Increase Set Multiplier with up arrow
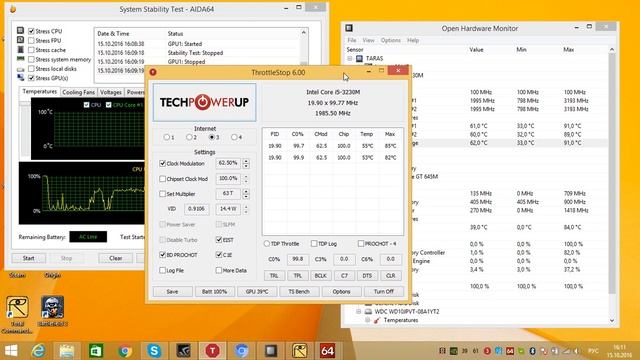640x360 pixels. (x=246, y=191)
